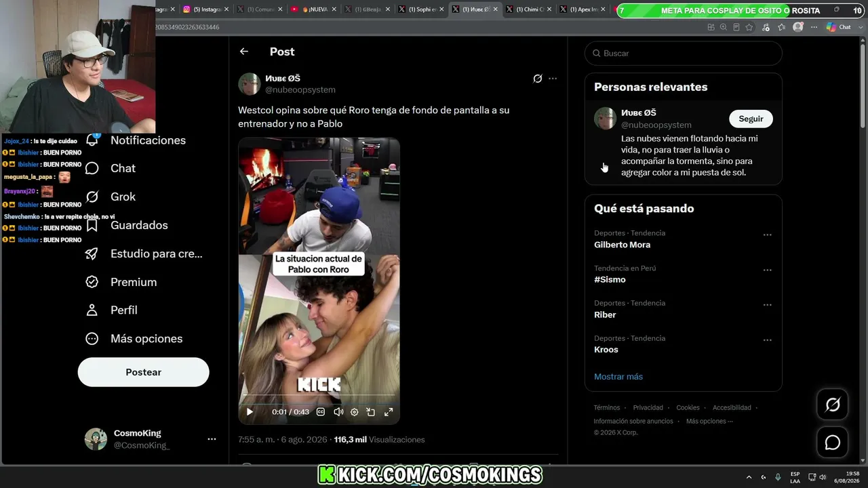Switch to the Comunidad X tab

258,9
